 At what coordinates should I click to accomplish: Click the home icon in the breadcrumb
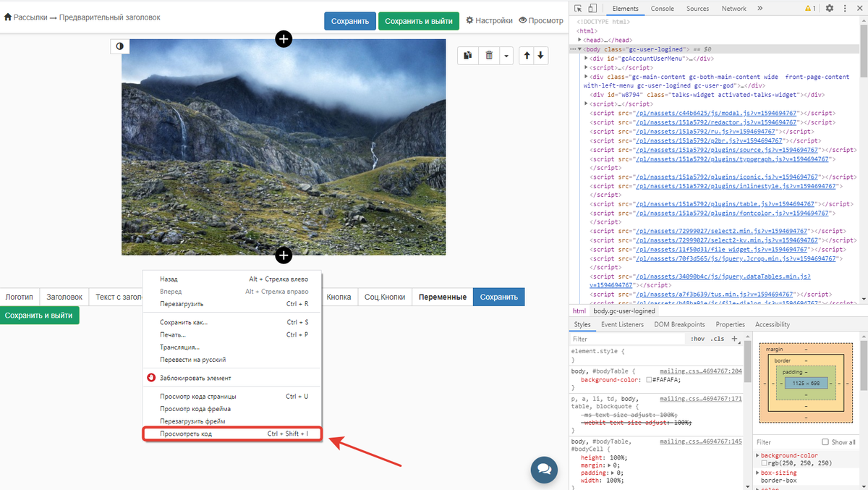(8, 17)
